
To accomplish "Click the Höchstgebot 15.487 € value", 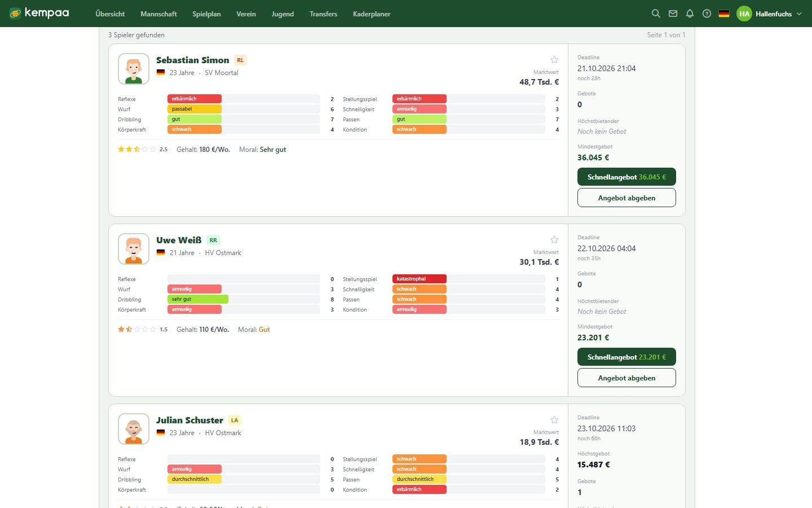I will point(593,465).
